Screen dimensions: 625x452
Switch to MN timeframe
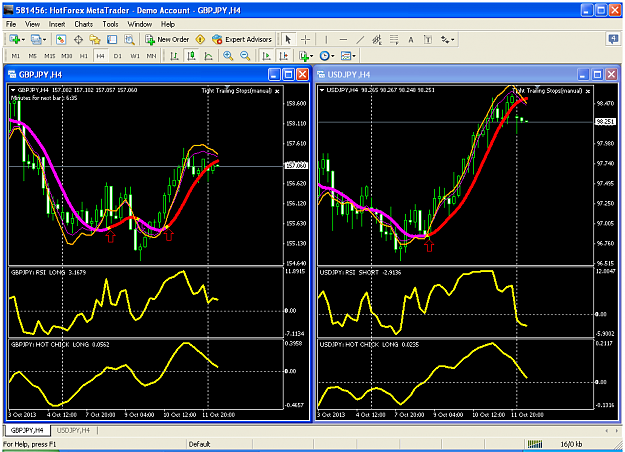pos(151,56)
